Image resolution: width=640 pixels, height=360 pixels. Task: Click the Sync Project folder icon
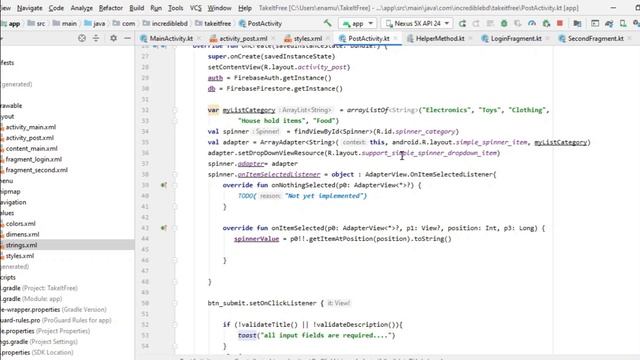(577, 24)
